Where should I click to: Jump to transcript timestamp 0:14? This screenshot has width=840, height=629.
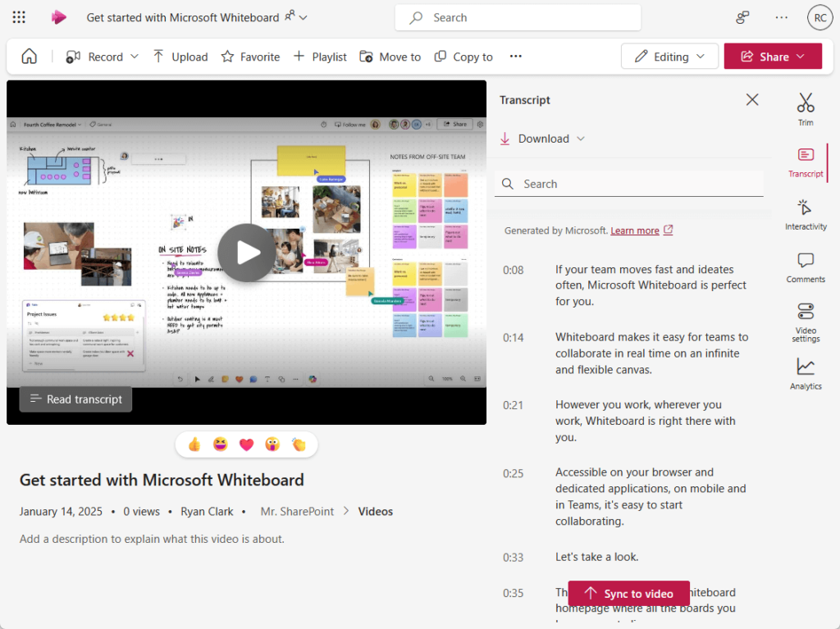[x=513, y=338]
